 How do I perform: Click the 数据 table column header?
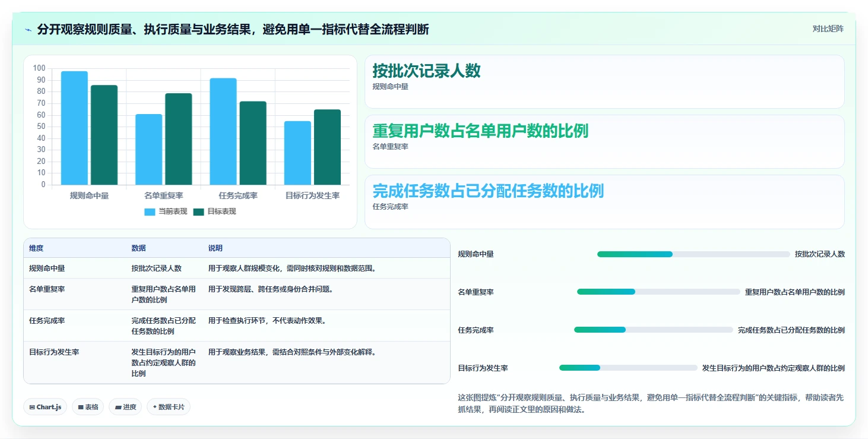[x=139, y=248]
